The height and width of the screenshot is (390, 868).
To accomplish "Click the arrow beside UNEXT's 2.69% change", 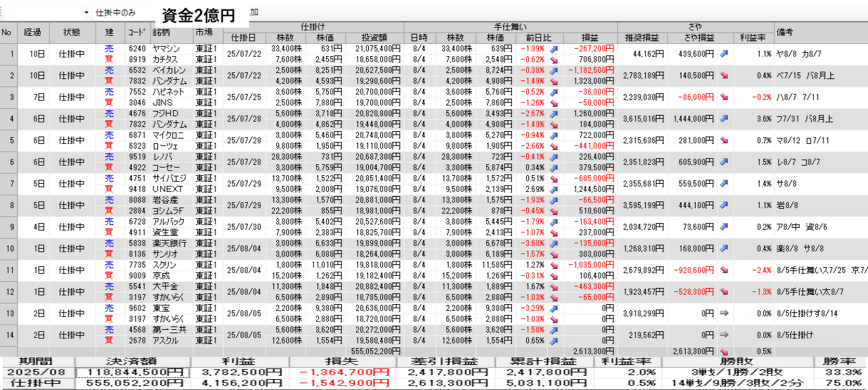I will (x=554, y=189).
